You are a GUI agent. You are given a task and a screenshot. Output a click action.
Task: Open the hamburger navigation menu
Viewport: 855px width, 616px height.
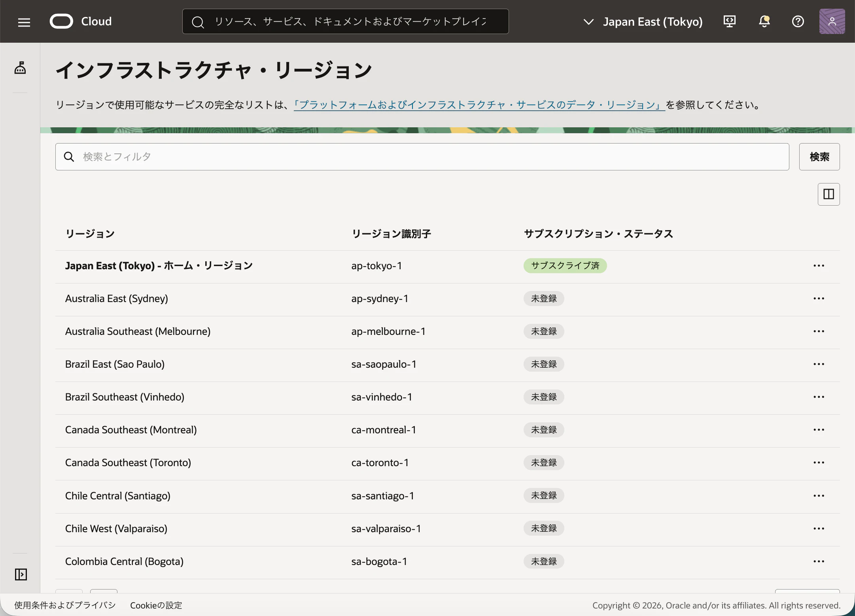[24, 22]
